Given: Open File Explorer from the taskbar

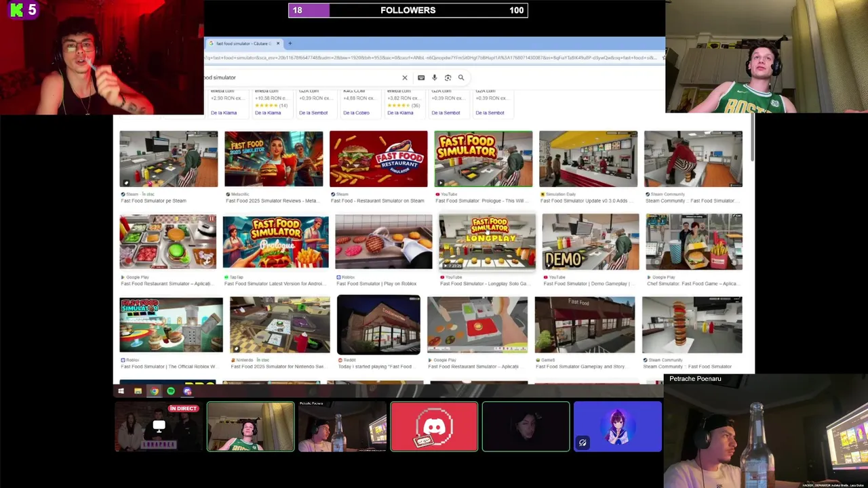Looking at the screenshot, I should (138, 391).
